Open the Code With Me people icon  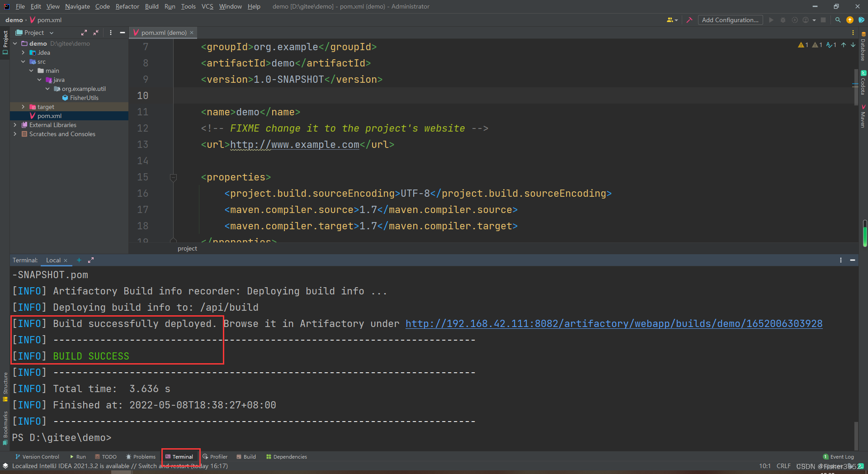click(672, 20)
